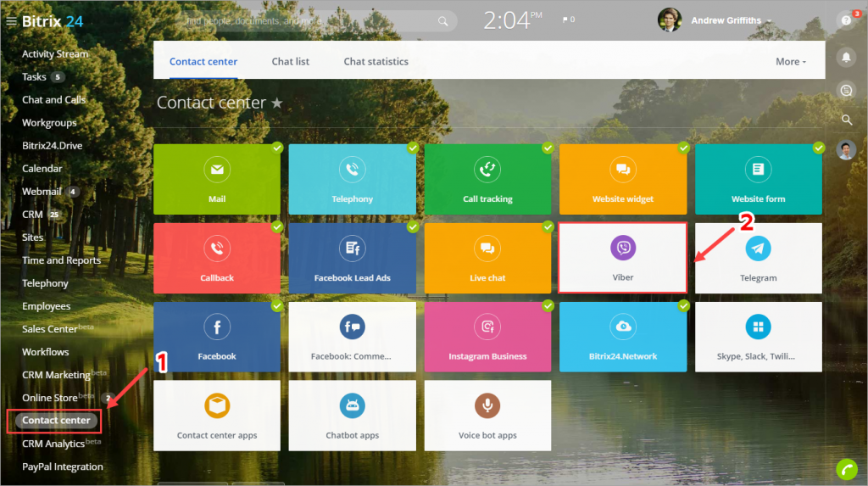Open Telephony in the sidebar menu
The width and height of the screenshot is (868, 486).
45,283
